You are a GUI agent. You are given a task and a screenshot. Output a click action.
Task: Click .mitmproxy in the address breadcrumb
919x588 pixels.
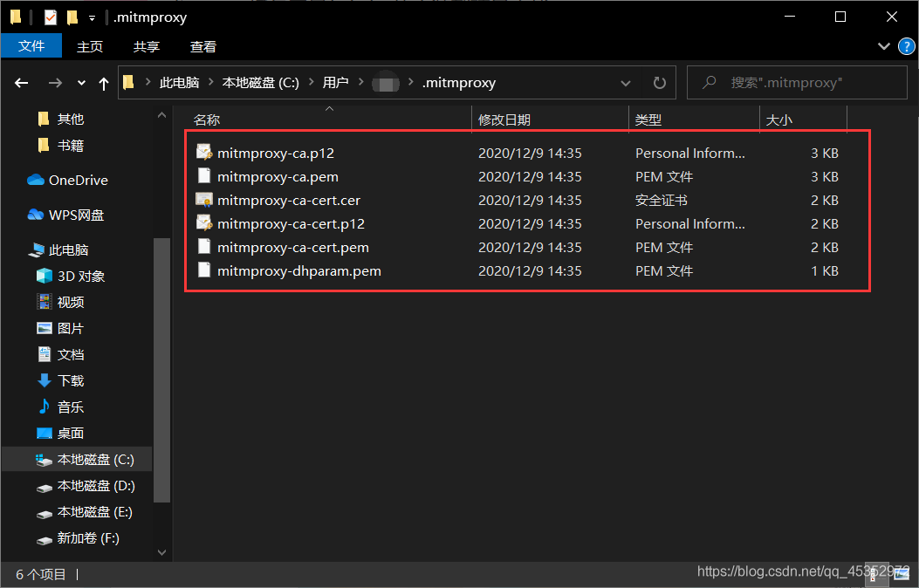[459, 83]
